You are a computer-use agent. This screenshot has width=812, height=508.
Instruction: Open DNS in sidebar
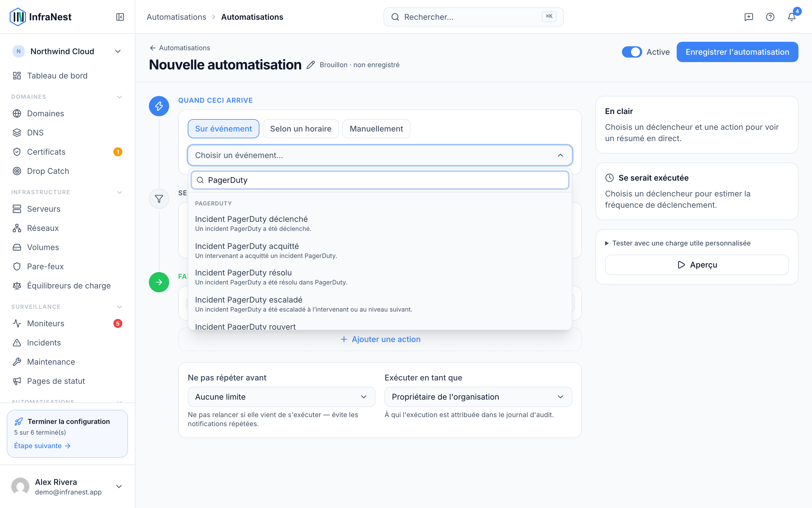click(67, 132)
